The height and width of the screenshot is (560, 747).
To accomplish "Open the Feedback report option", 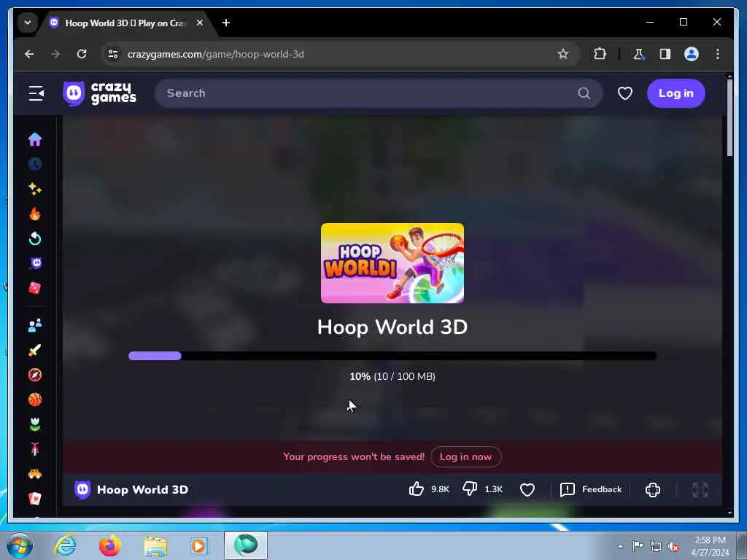I will [x=591, y=489].
